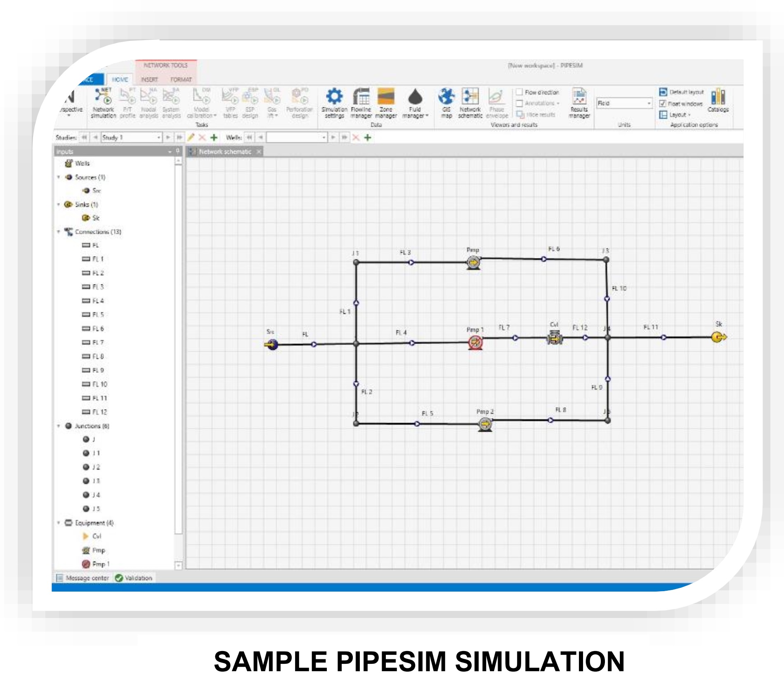
Task: Switch to the Insert ribbon tab
Action: click(149, 79)
